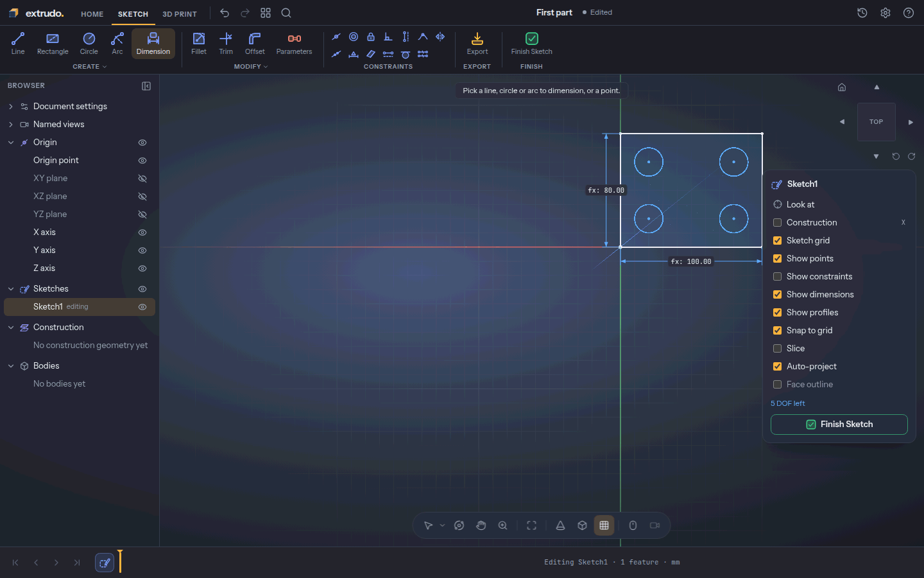Open settings gear icon
Viewport: 924px width, 578px height.
coord(886,13)
